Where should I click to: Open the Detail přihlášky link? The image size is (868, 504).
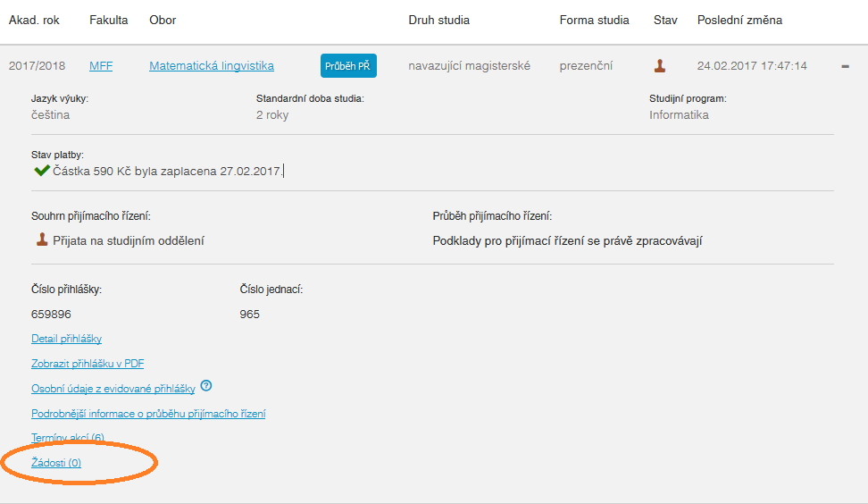[x=66, y=339]
